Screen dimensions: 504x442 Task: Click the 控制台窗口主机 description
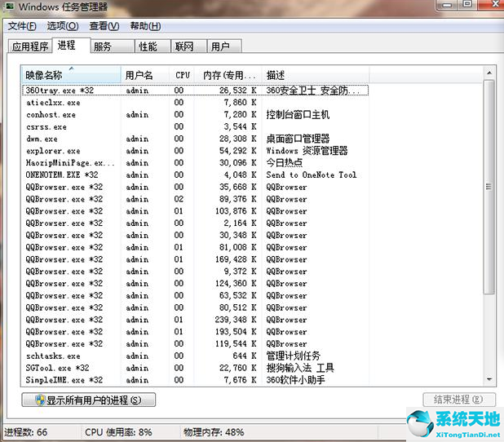coord(298,114)
